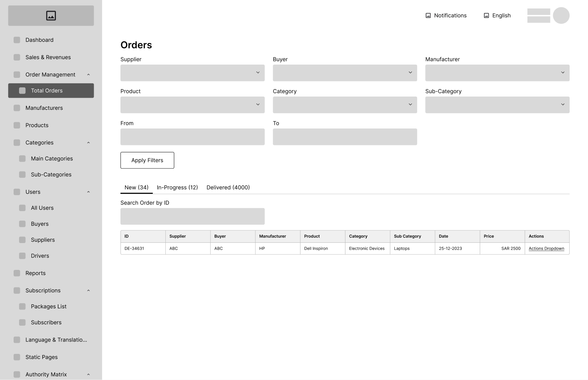Click the Drivers square icon
The width and height of the screenshot is (588, 380).
click(22, 256)
